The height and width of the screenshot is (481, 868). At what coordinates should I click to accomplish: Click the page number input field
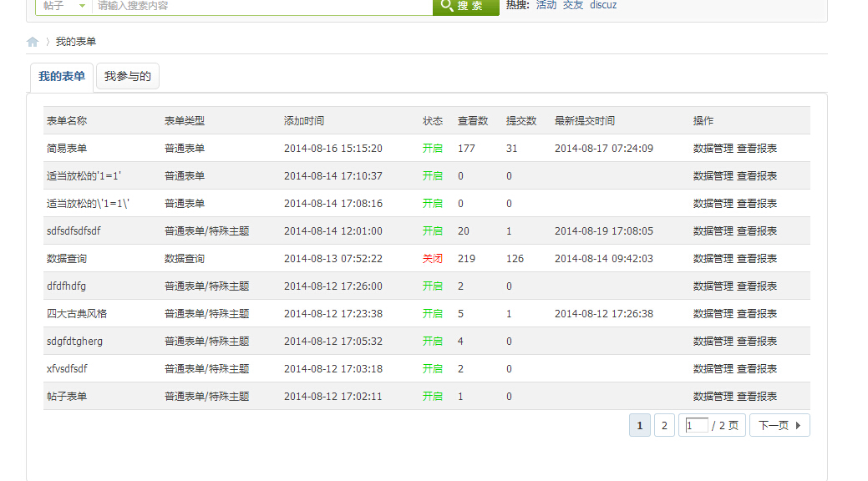696,424
